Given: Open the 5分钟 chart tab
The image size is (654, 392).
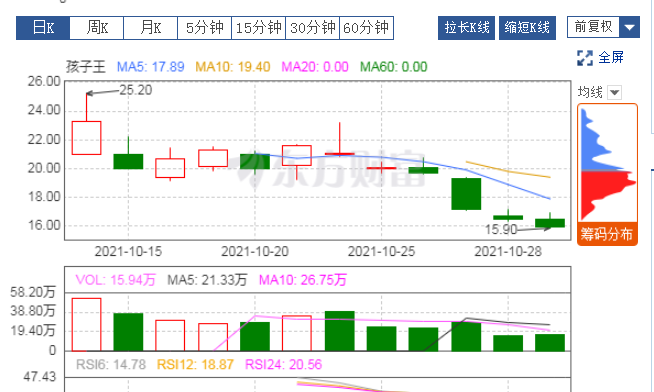Looking at the screenshot, I should (204, 28).
